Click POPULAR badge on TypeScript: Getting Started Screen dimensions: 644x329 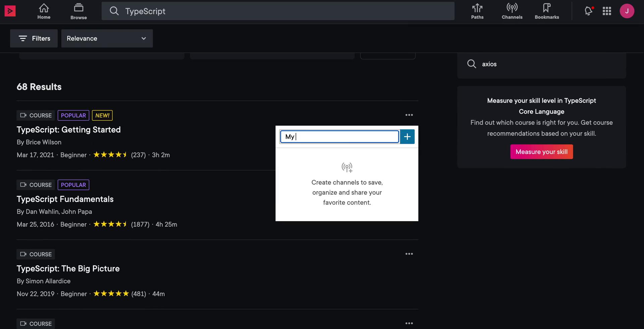click(x=73, y=115)
